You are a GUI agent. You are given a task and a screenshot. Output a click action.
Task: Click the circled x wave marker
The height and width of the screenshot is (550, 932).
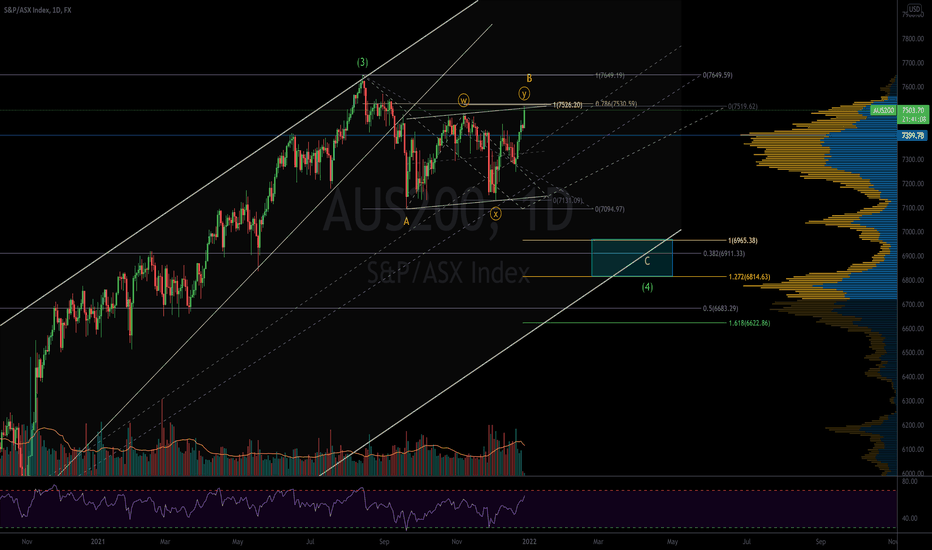tap(495, 213)
